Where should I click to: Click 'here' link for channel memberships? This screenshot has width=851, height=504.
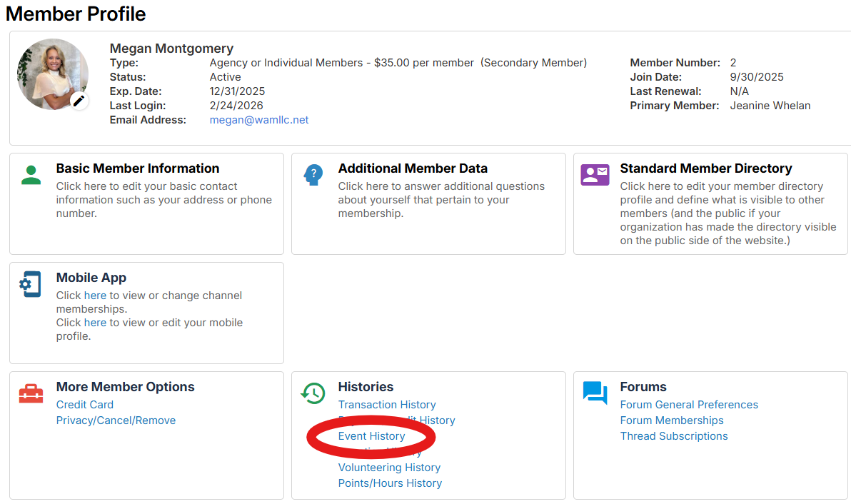[x=95, y=296]
